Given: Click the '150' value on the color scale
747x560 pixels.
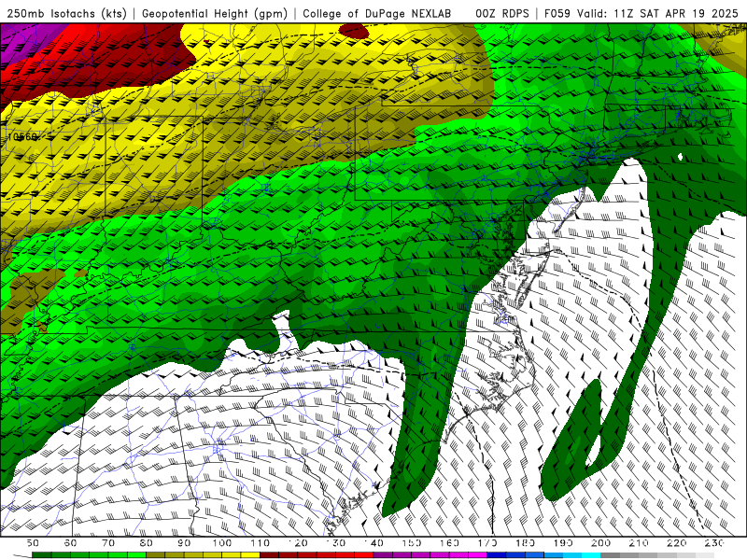Looking at the screenshot, I should click(412, 543).
